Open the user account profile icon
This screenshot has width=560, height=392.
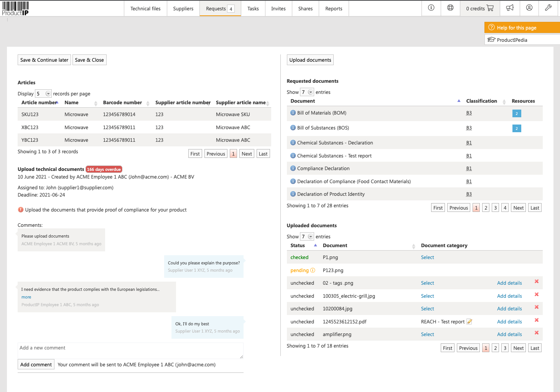click(529, 8)
